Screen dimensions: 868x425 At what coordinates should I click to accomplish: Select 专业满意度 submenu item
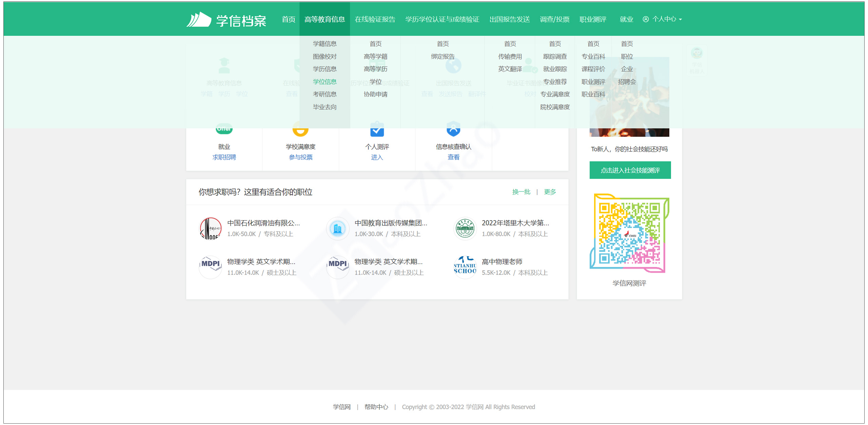[x=555, y=94]
